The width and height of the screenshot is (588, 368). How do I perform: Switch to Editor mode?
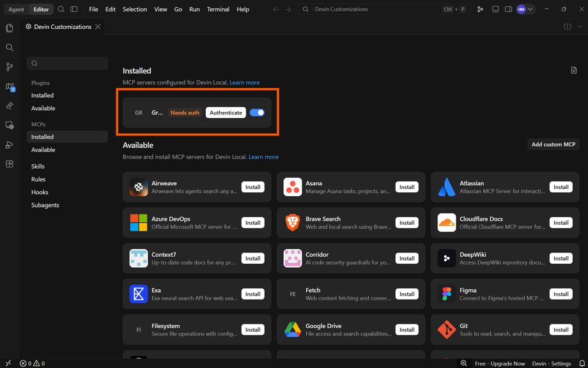point(41,10)
